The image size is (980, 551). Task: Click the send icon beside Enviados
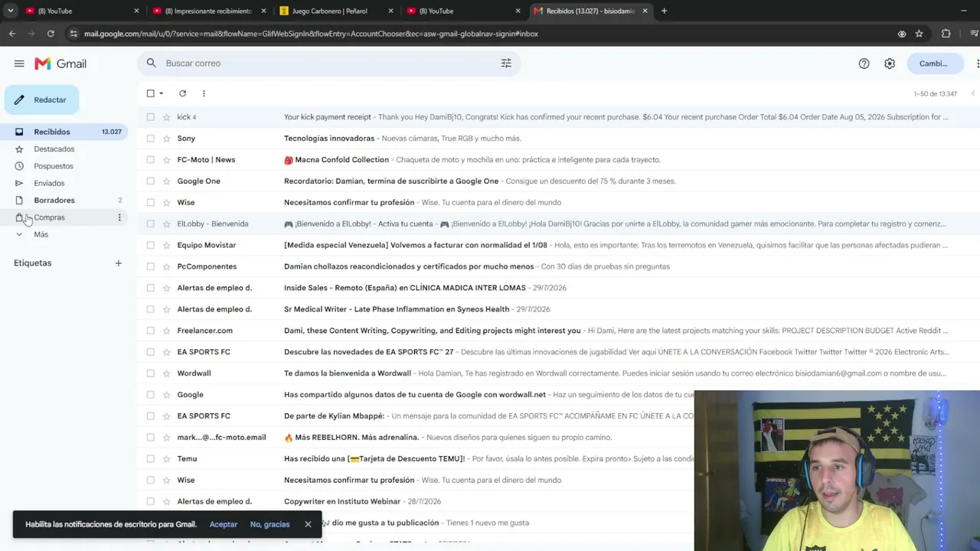point(19,183)
